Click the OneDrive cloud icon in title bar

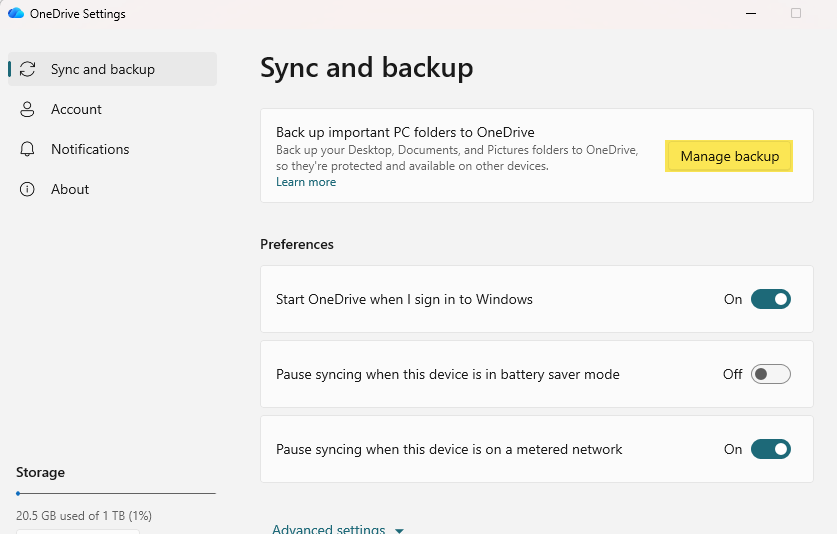point(16,14)
